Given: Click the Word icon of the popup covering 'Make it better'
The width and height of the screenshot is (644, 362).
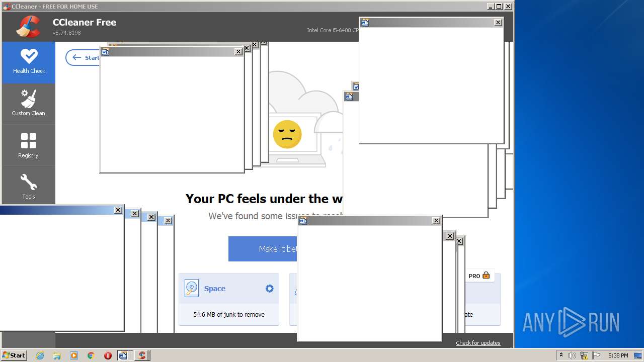Looking at the screenshot, I should [303, 221].
